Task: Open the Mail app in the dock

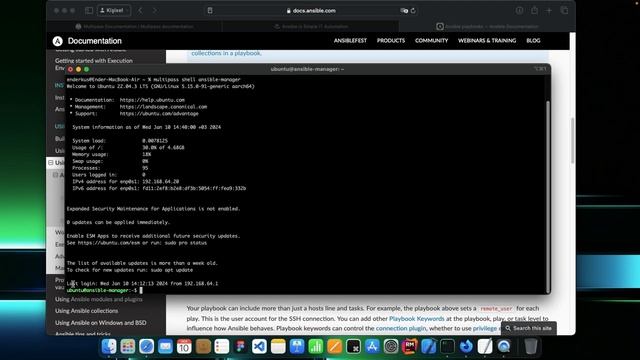Action: [x=165, y=347]
